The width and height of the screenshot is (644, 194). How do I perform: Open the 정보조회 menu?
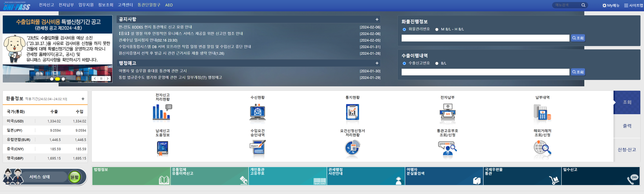106,5
